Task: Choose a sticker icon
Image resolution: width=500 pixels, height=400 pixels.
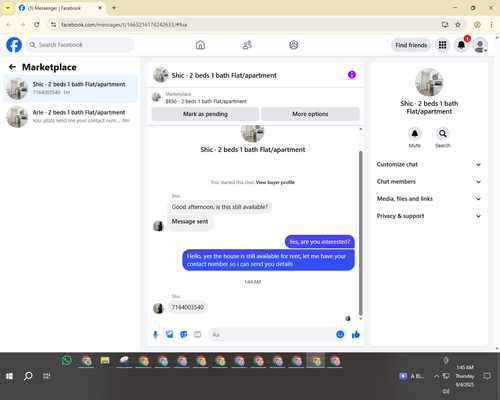Action: click(x=184, y=334)
